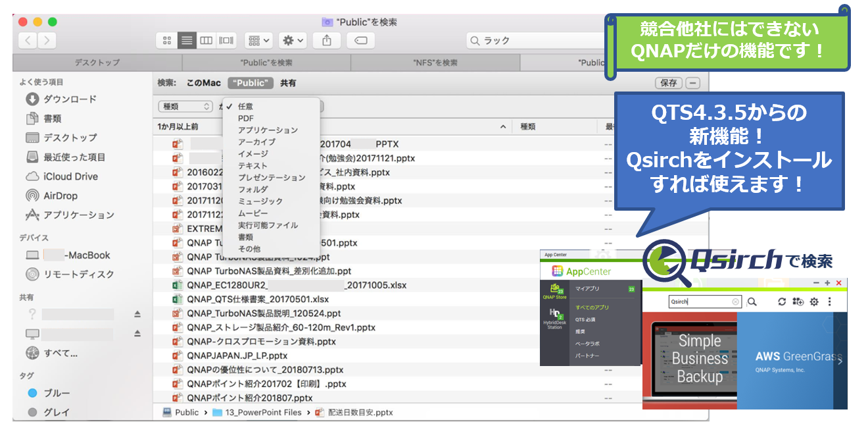Select the -MacBook device in sidebar

click(68, 255)
